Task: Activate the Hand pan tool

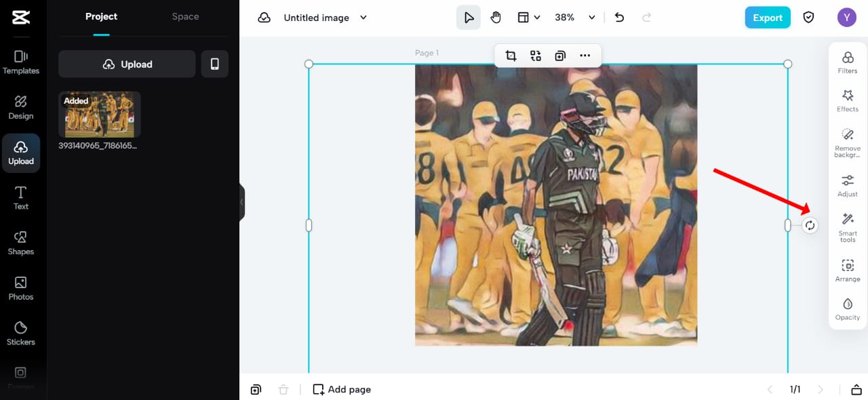Action: (496, 18)
